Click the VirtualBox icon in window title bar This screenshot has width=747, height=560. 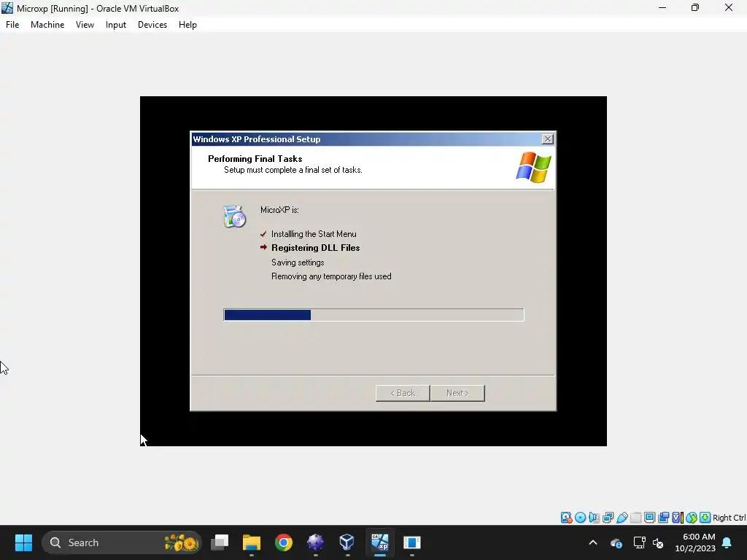click(7, 8)
